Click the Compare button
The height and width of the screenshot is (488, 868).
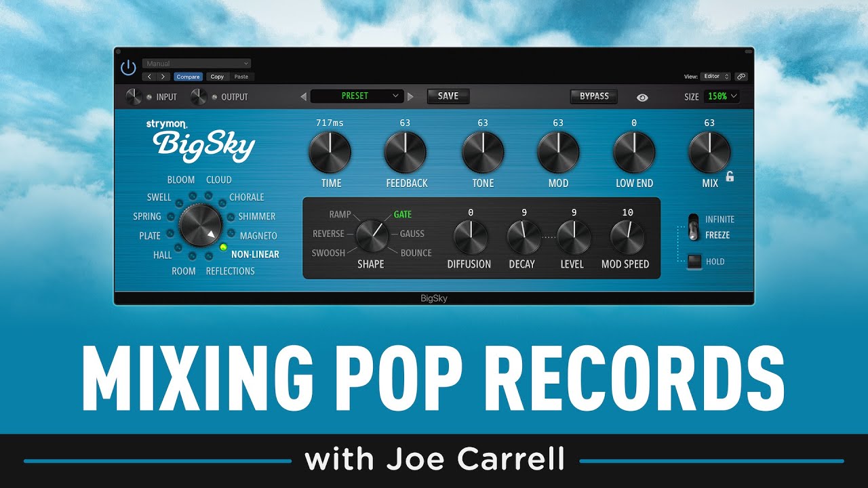(x=189, y=77)
